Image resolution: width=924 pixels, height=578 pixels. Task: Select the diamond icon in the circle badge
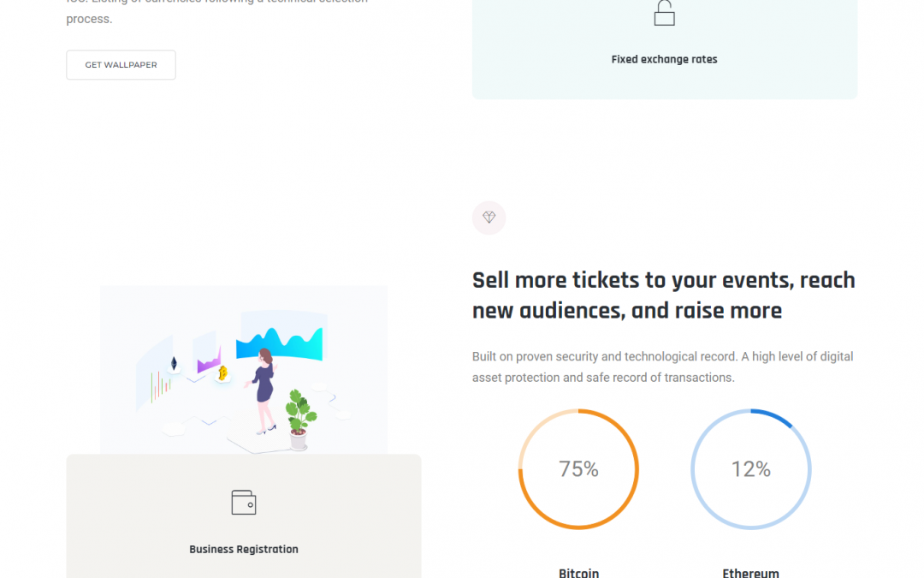click(489, 217)
